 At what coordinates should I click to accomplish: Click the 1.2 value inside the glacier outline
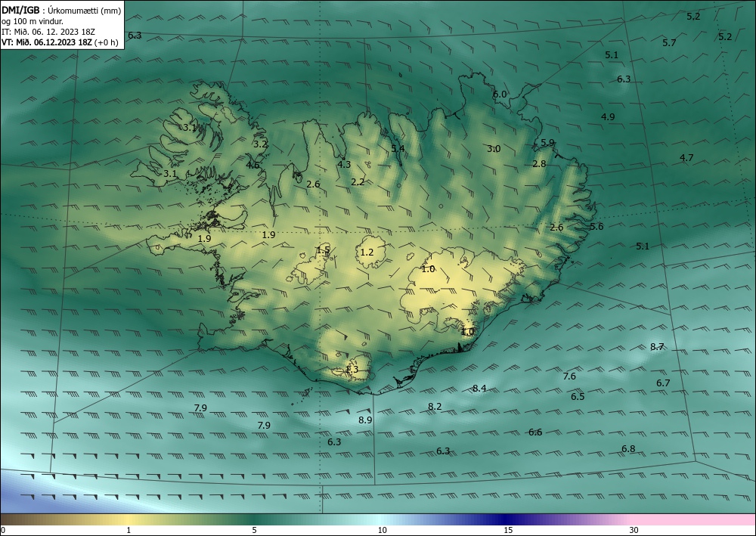[367, 252]
